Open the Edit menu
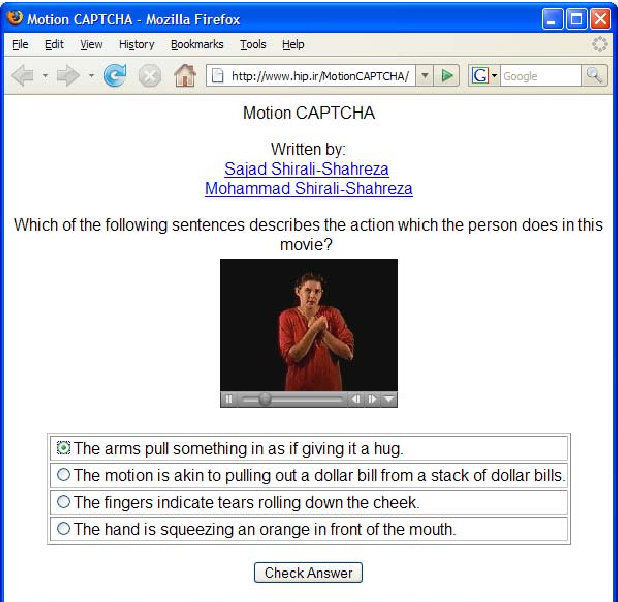Image resolution: width=618 pixels, height=602 pixels. point(54,44)
